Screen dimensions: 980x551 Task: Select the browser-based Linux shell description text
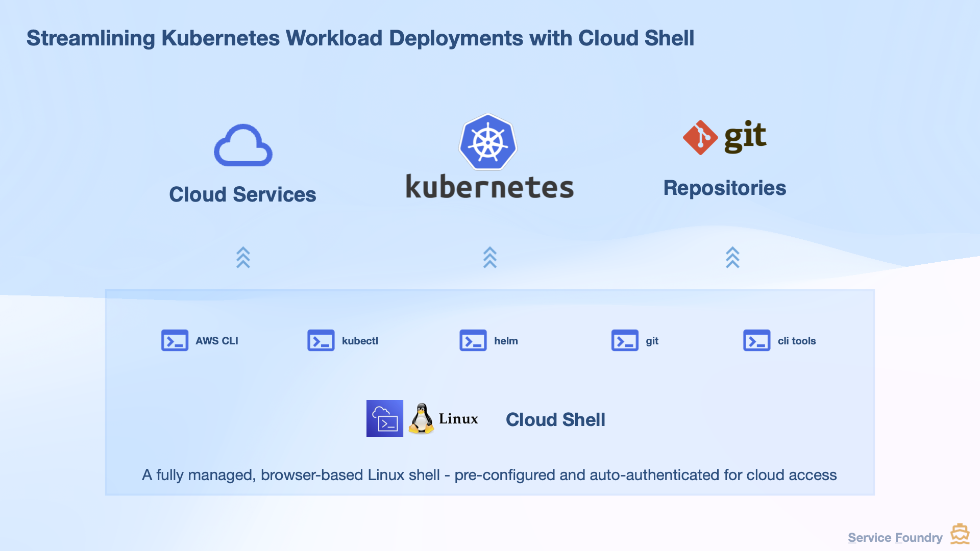click(x=489, y=474)
